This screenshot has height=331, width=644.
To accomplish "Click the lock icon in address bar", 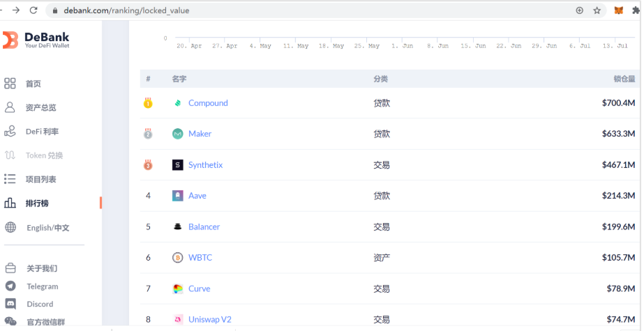I will pyautogui.click(x=55, y=10).
